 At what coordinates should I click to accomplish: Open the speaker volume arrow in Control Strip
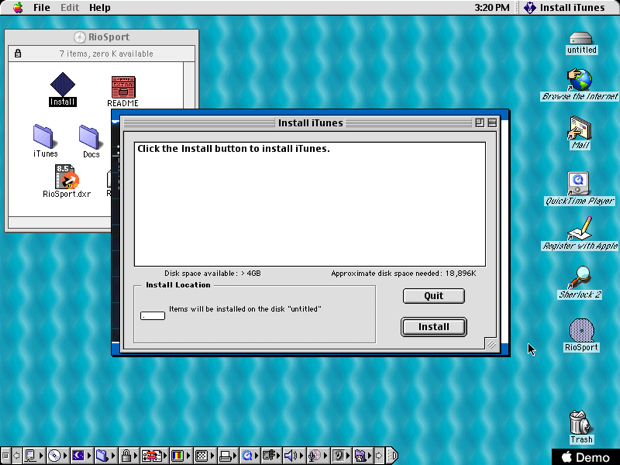pyautogui.click(x=301, y=456)
